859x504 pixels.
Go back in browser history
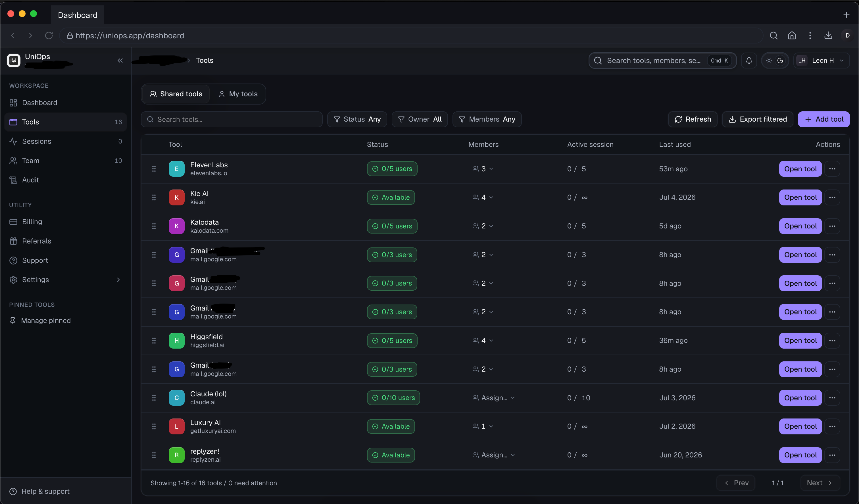coord(12,36)
